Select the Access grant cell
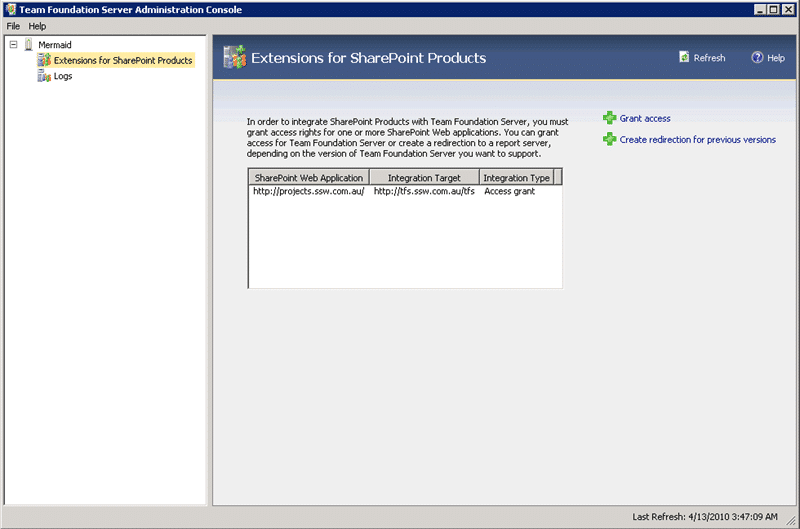This screenshot has height=529, width=800. coord(509,191)
